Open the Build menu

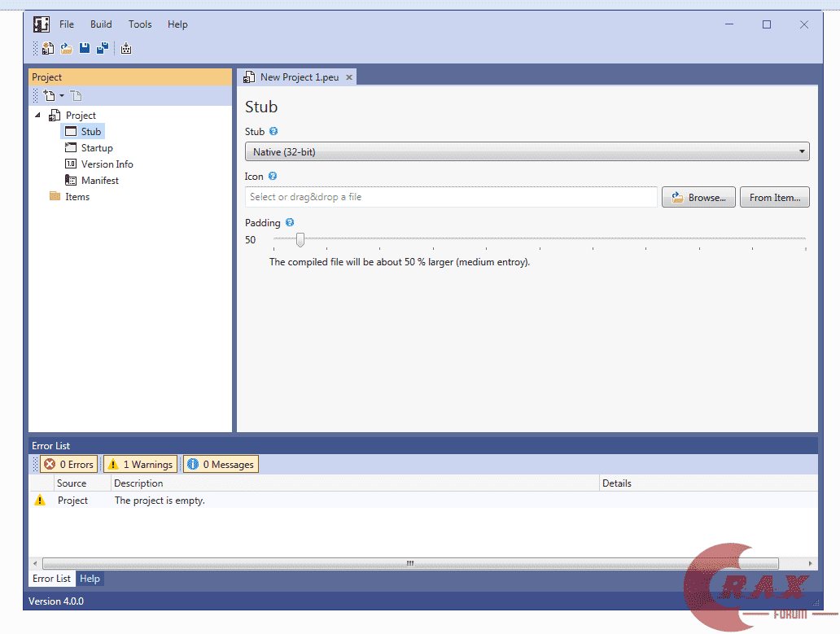[x=100, y=24]
